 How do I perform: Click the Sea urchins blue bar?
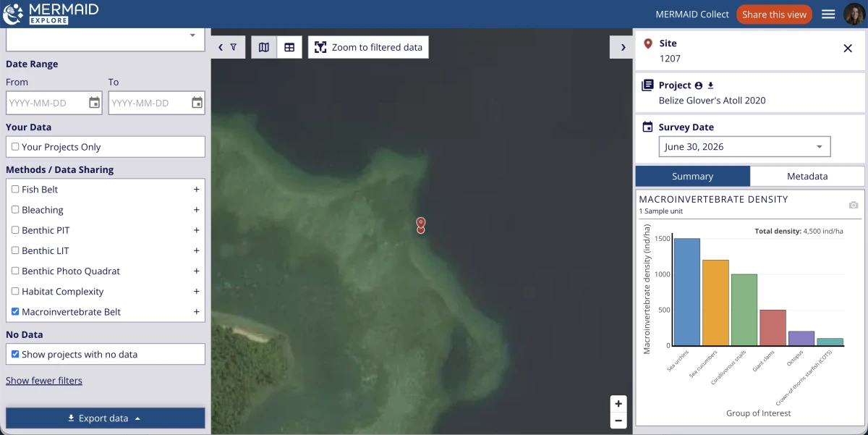[x=687, y=292]
